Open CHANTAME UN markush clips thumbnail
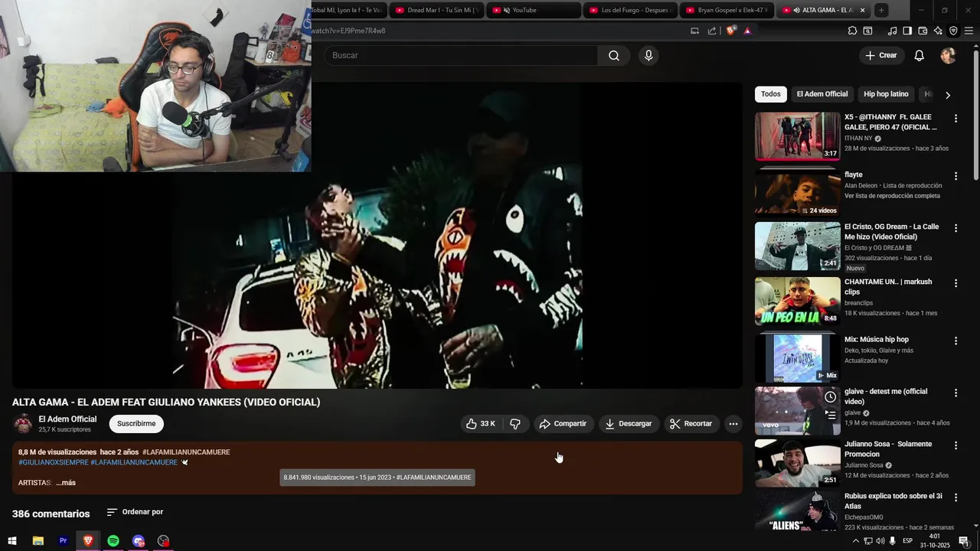The image size is (980, 551). coord(797,301)
